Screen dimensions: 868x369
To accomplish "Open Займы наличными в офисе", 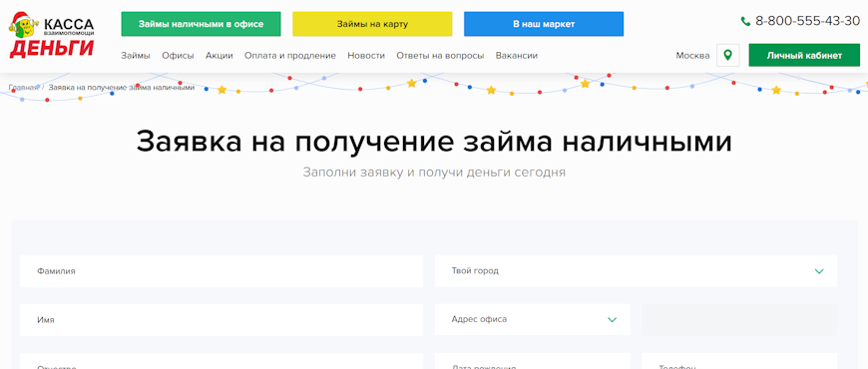I will point(201,24).
